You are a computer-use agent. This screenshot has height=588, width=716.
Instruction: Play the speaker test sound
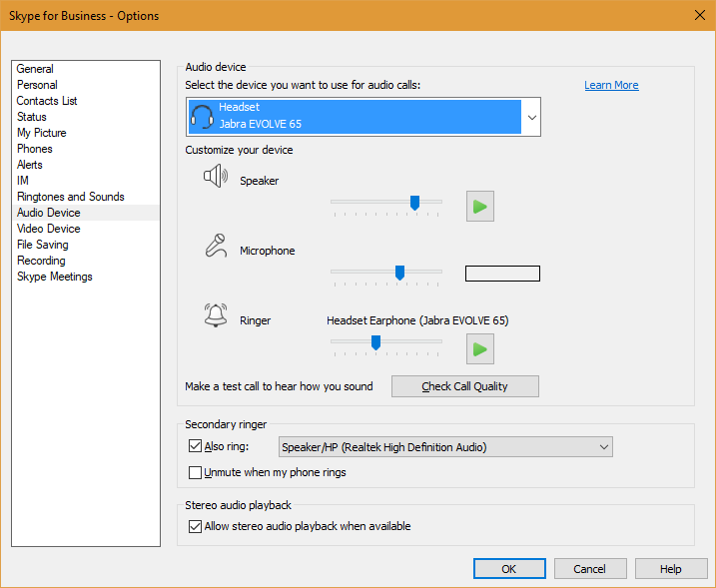pos(480,207)
